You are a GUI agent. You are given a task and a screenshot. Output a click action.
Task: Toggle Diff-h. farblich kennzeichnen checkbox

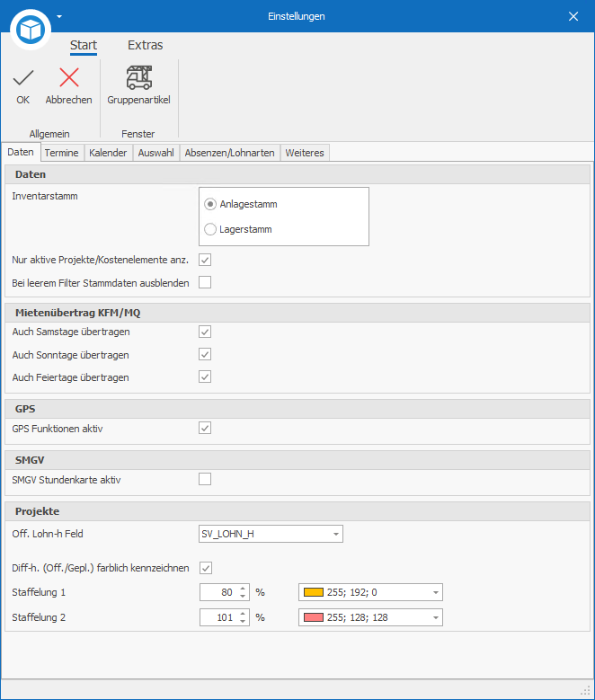click(206, 568)
